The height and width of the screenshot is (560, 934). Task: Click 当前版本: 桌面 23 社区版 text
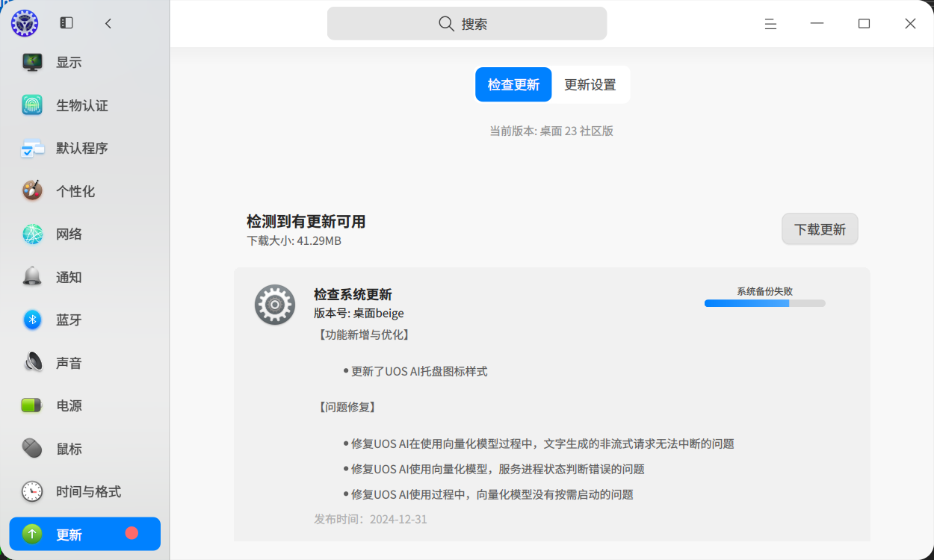coord(551,131)
